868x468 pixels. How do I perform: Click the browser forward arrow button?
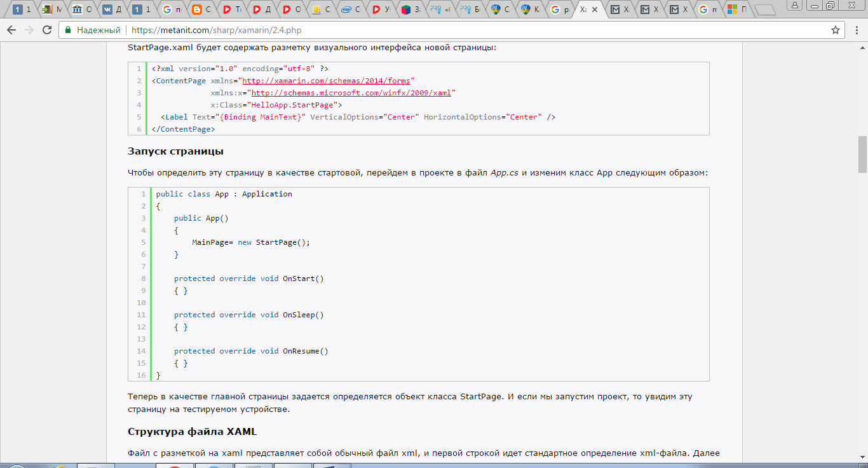[x=29, y=30]
